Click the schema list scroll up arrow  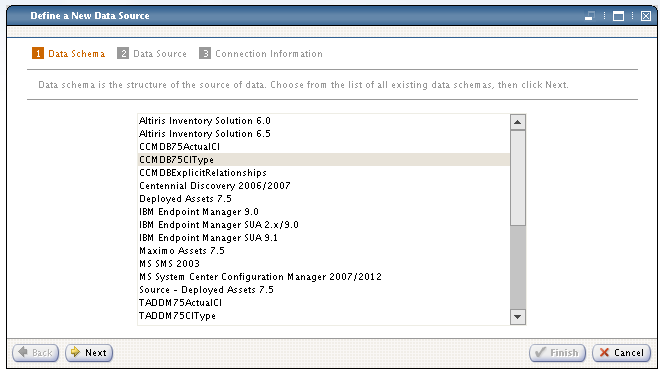point(518,122)
